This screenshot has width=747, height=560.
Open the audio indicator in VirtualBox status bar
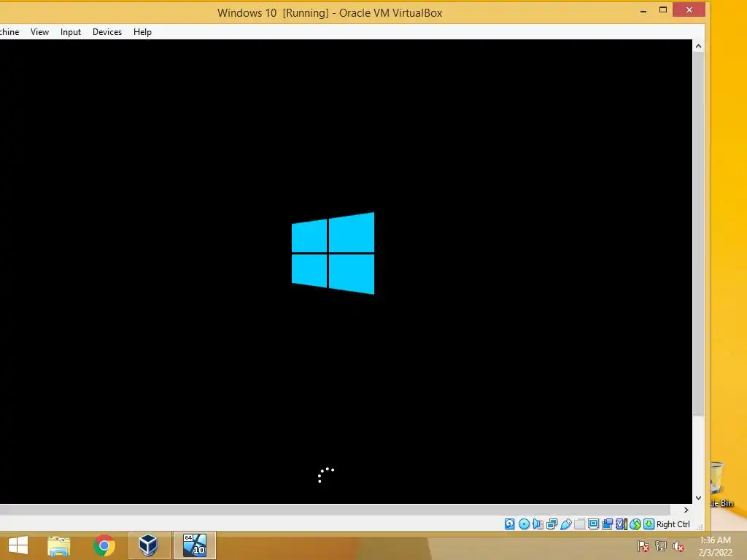538,524
